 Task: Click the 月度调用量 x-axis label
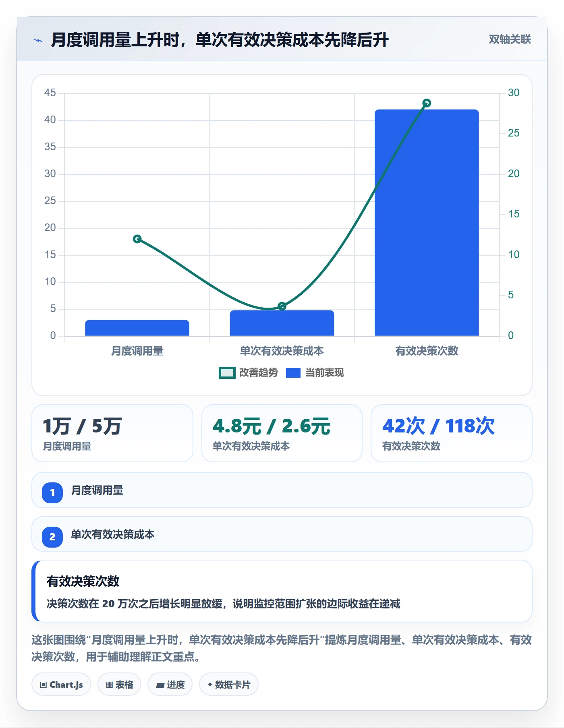coord(137,351)
